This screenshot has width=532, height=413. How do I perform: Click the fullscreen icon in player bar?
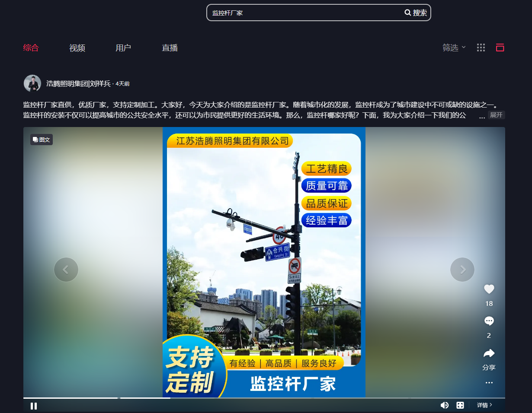tap(460, 405)
